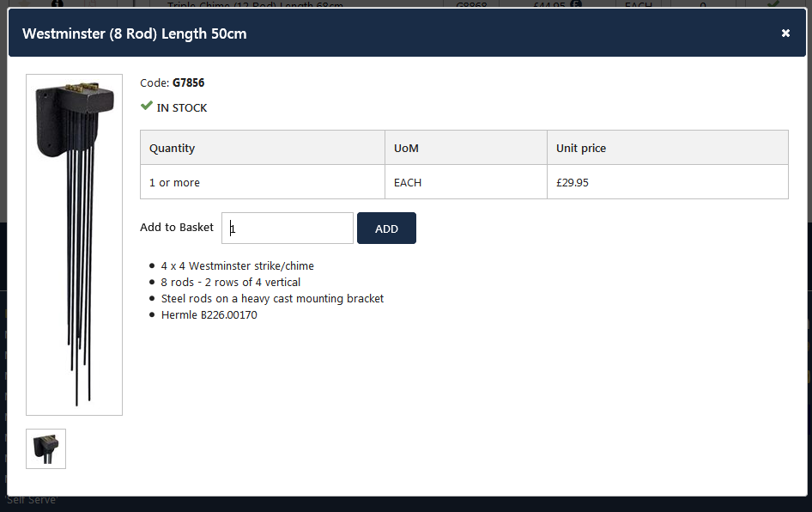Image resolution: width=812 pixels, height=512 pixels.
Task: Click the '1 or more' quantity cell
Action: click(x=174, y=182)
